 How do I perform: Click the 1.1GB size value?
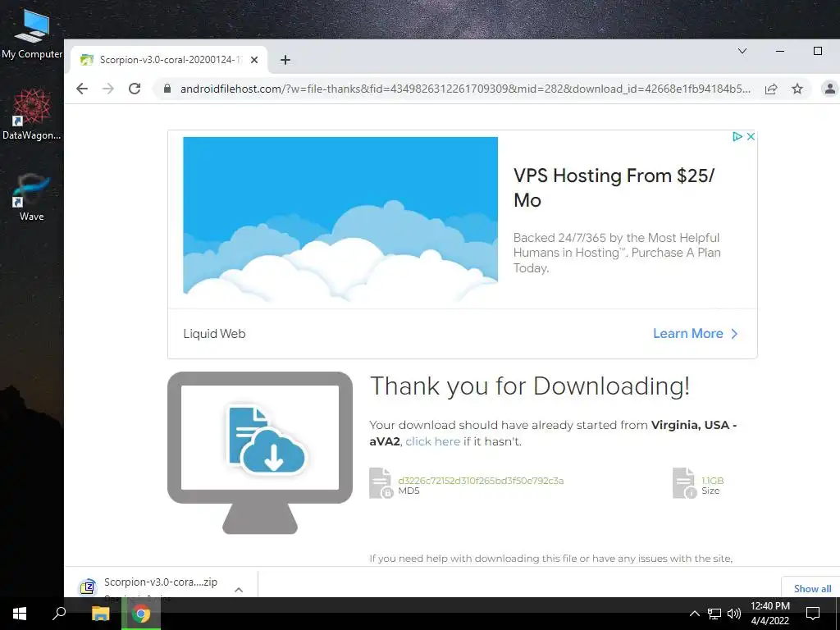pyautogui.click(x=713, y=481)
